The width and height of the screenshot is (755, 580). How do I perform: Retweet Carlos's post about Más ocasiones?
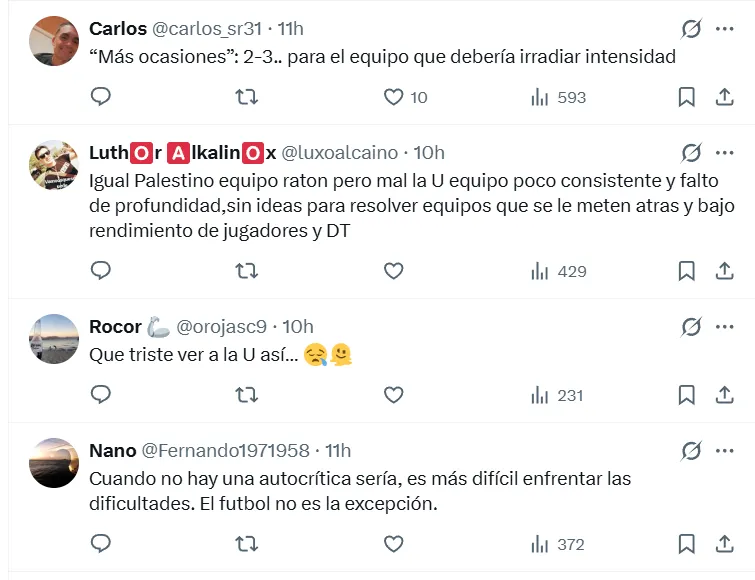pos(246,97)
